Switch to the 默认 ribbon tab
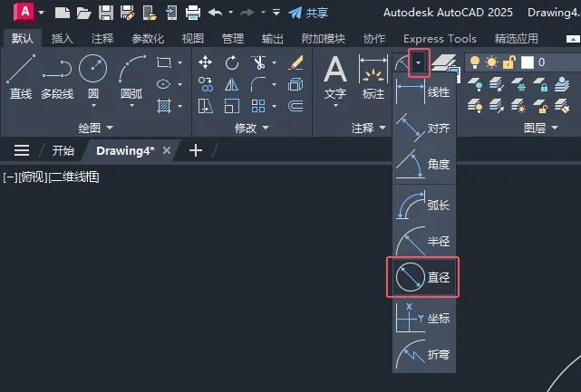This screenshot has height=392, width=581. click(x=23, y=38)
